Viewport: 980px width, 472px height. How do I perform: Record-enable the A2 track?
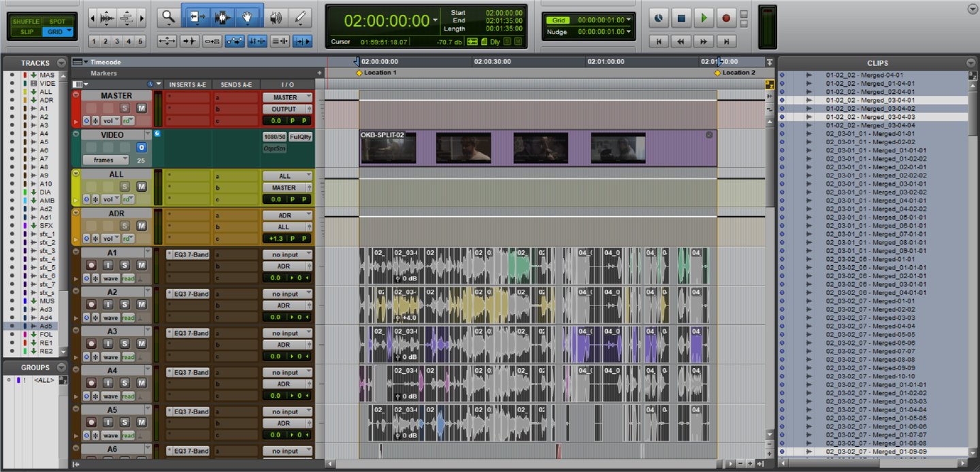91,305
